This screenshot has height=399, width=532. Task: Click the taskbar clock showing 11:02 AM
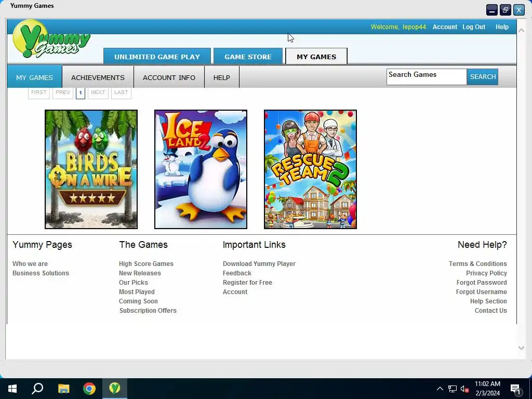pos(487,389)
